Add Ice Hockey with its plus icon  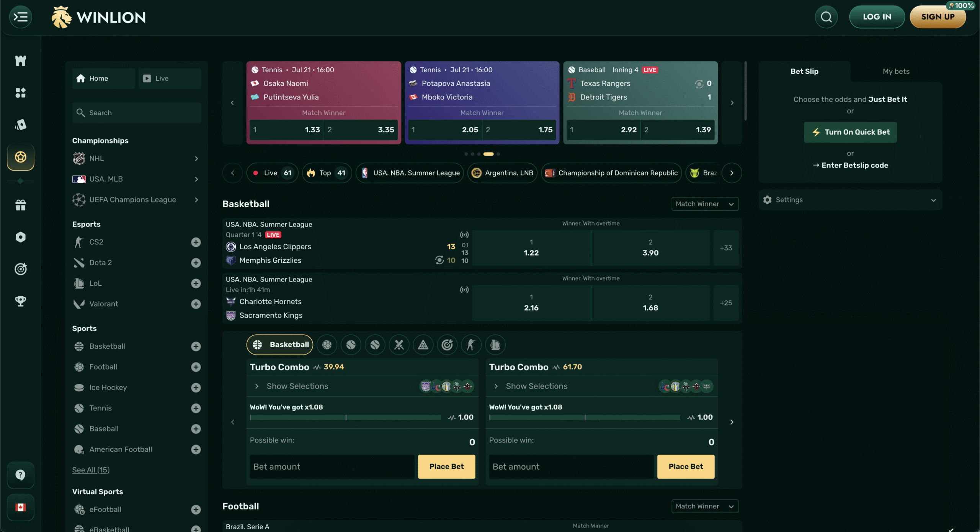click(196, 387)
